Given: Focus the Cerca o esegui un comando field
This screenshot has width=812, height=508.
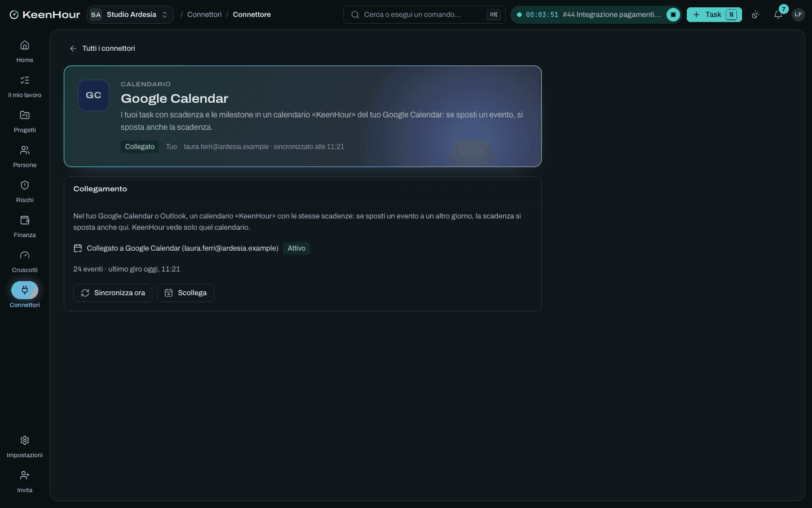Looking at the screenshot, I should (424, 15).
